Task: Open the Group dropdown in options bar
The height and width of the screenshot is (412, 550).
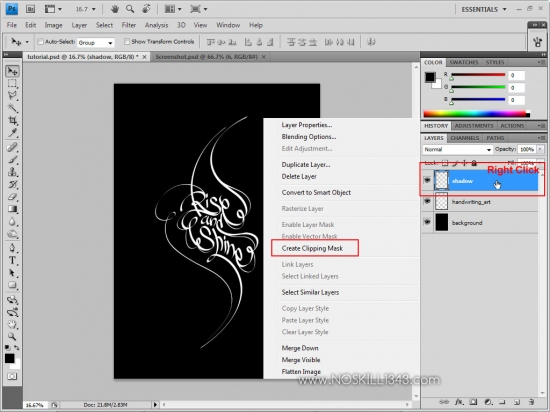Action: click(x=95, y=42)
